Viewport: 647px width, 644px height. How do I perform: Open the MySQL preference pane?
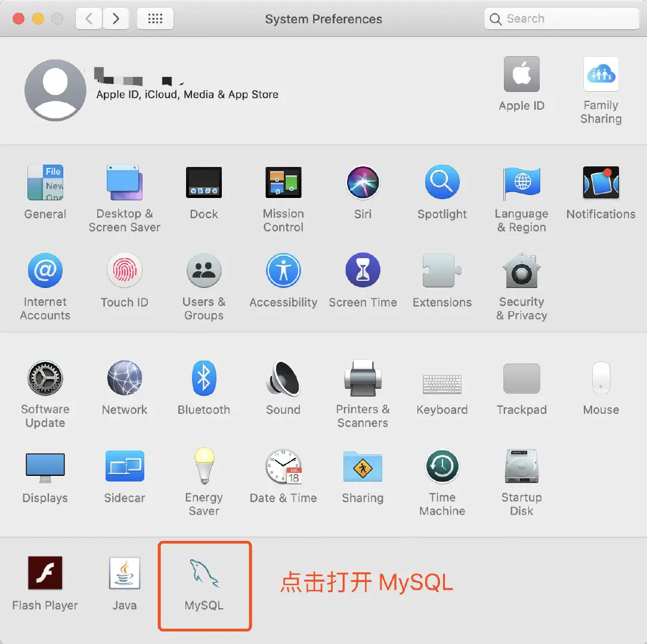(x=205, y=572)
